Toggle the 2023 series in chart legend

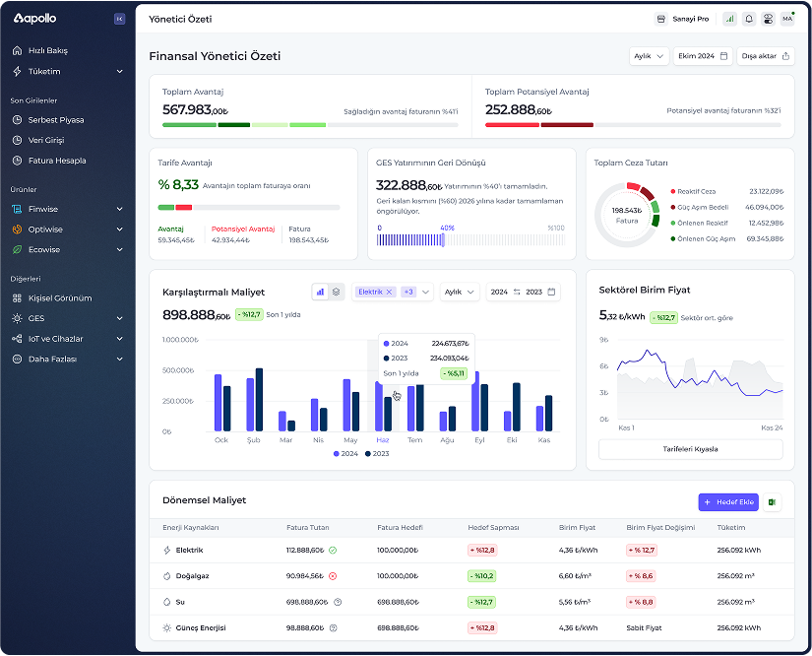pos(377,453)
